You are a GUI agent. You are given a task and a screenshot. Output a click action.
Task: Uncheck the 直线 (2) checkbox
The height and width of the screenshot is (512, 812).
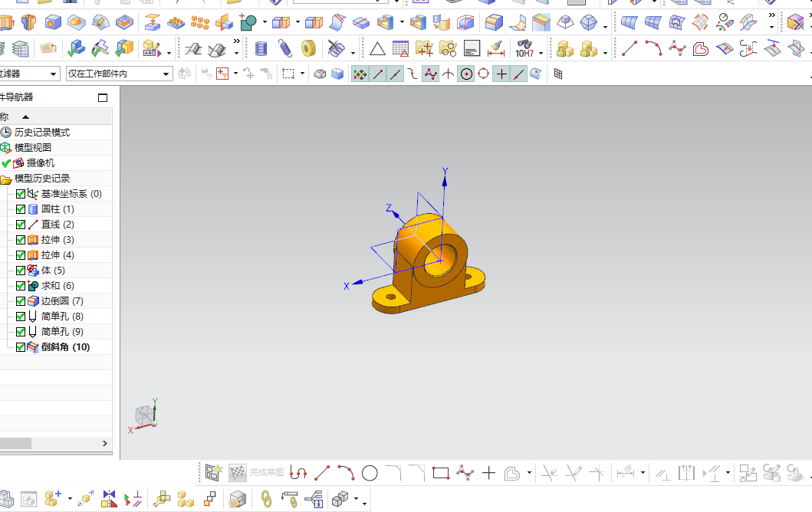pyautogui.click(x=21, y=224)
